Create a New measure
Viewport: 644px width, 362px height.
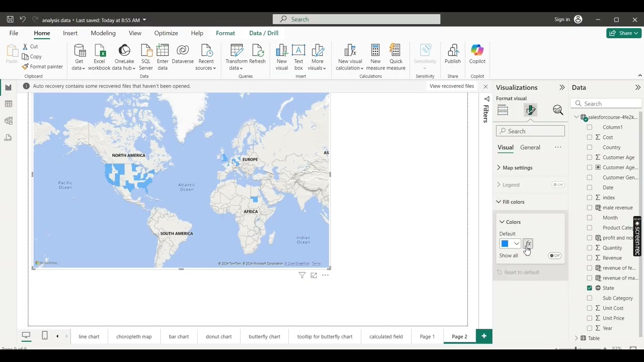coord(375,57)
